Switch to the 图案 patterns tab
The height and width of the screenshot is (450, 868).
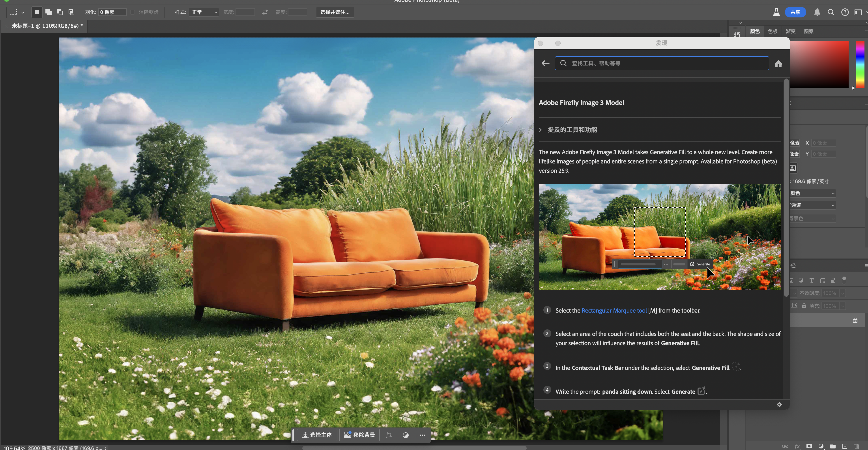click(x=809, y=31)
